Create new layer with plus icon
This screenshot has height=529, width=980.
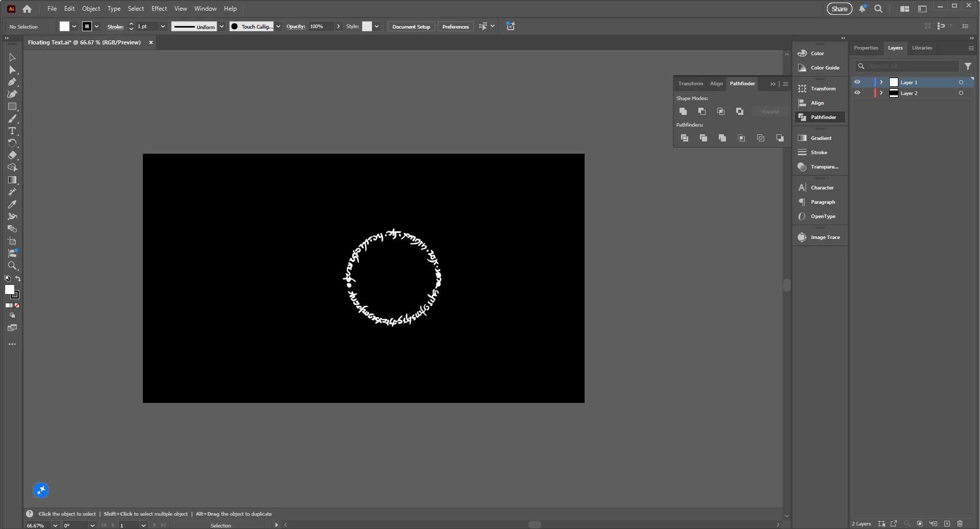[x=947, y=524]
